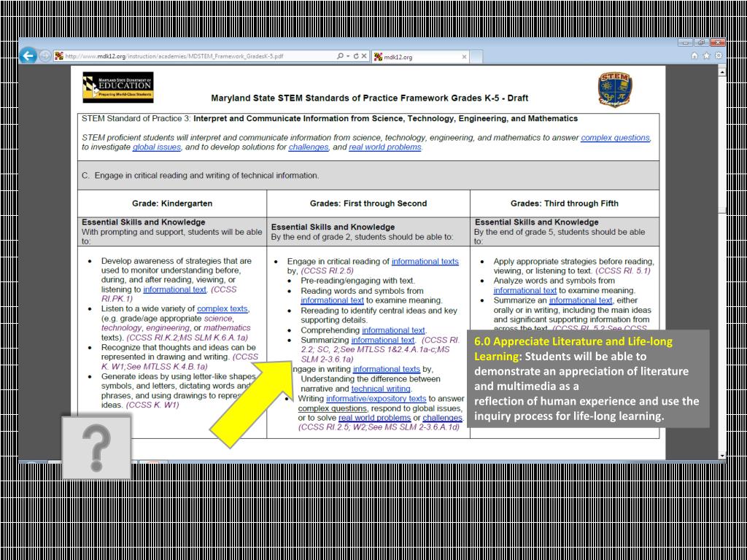This screenshot has width=747, height=560.
Task: Click the scrollbar down arrow
Action: click(724, 456)
